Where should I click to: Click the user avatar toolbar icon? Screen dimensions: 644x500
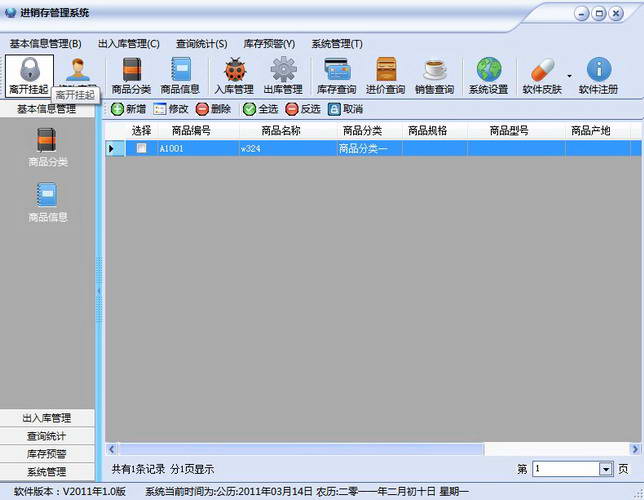click(78, 69)
